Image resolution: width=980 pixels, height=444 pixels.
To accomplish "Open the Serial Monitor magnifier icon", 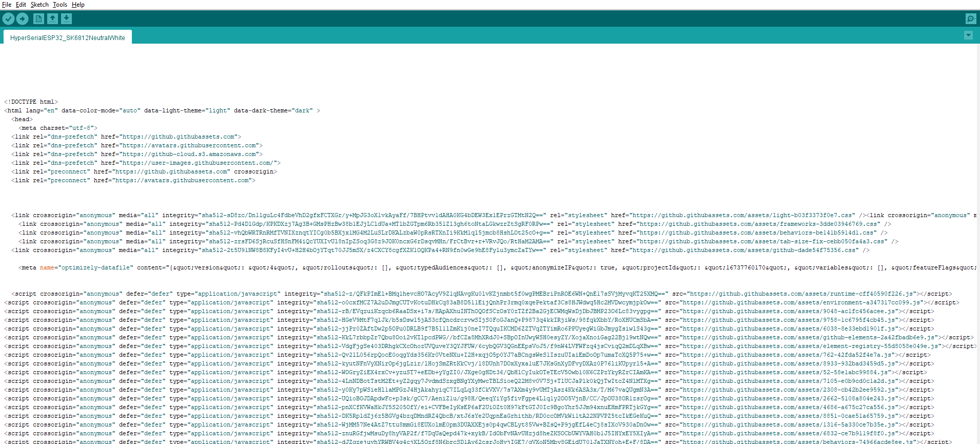I will point(971,19).
